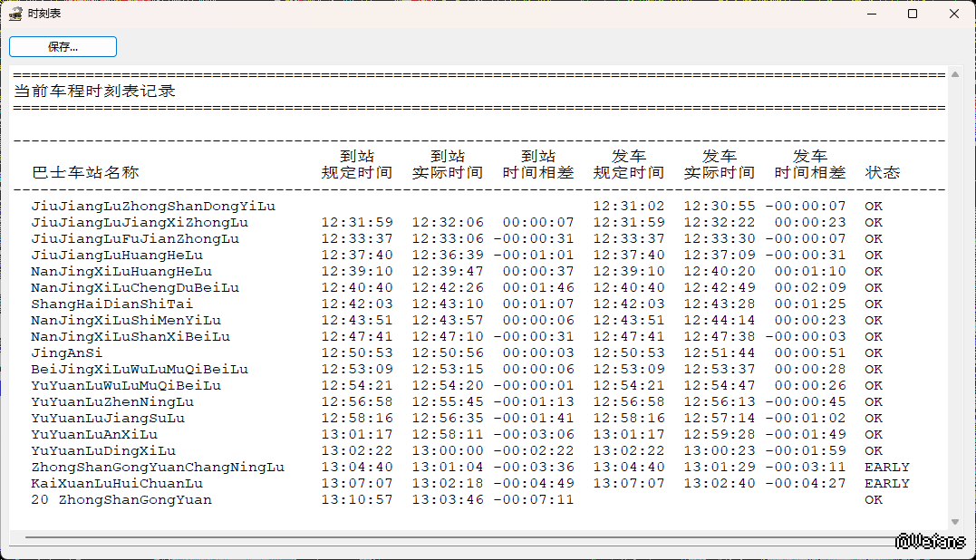The height and width of the screenshot is (560, 976).
Task: Click the 保存... button
Action: (63, 47)
